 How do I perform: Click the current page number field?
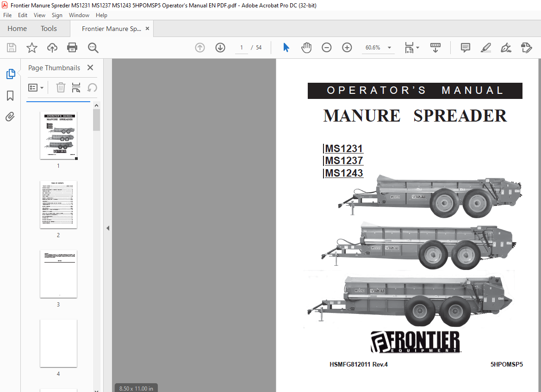242,48
